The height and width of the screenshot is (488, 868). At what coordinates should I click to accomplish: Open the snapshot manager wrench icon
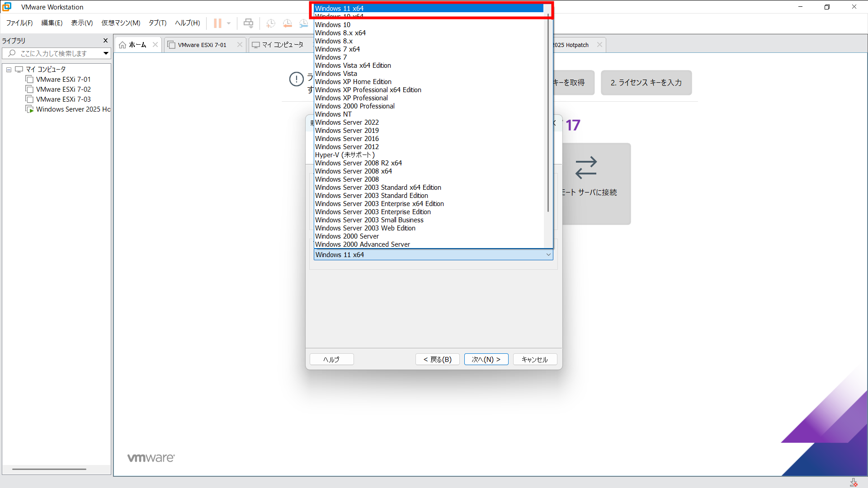[303, 23]
